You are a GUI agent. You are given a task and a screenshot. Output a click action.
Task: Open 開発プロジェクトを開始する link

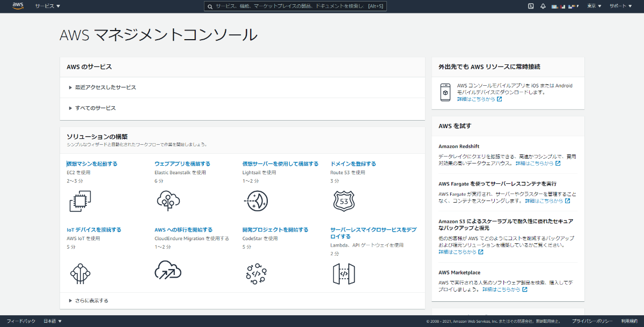(x=275, y=229)
